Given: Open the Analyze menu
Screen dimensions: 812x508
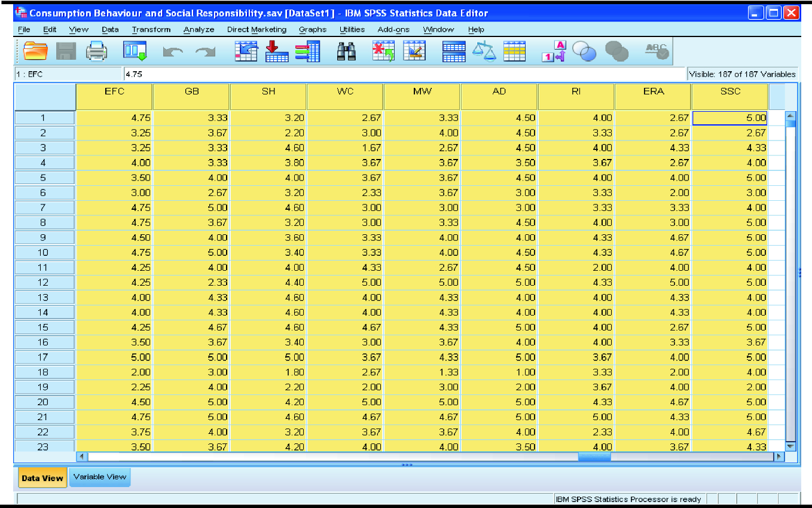Looking at the screenshot, I should tap(199, 29).
